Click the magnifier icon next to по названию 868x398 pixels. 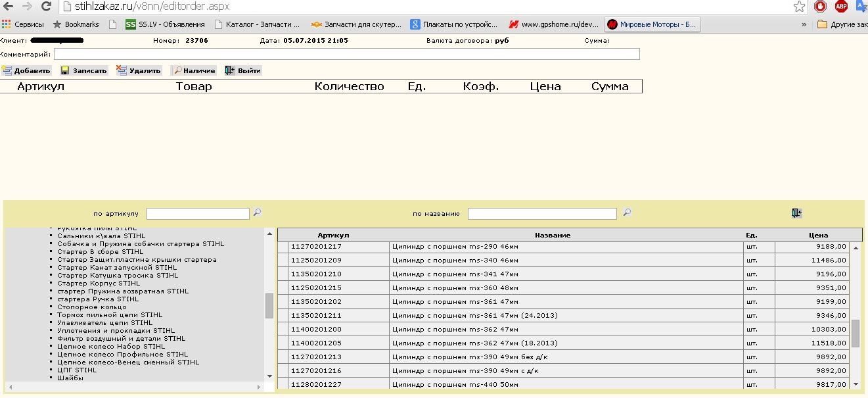coord(628,212)
